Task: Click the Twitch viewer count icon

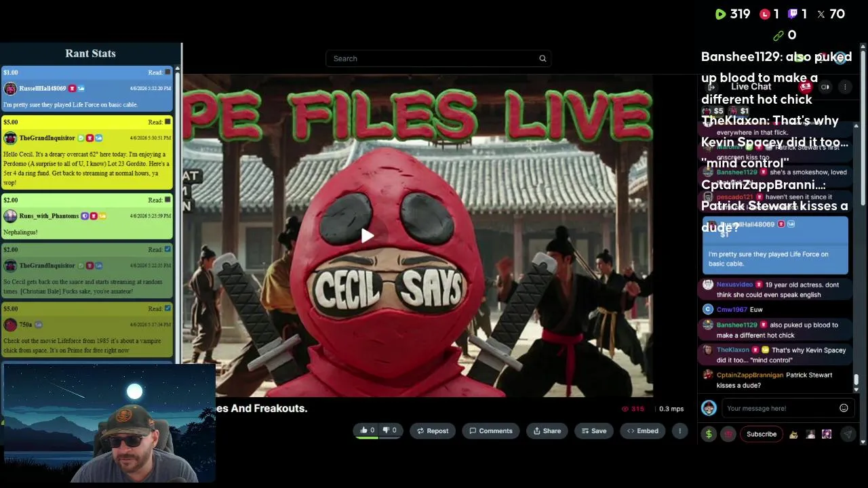Action: pyautogui.click(x=793, y=14)
